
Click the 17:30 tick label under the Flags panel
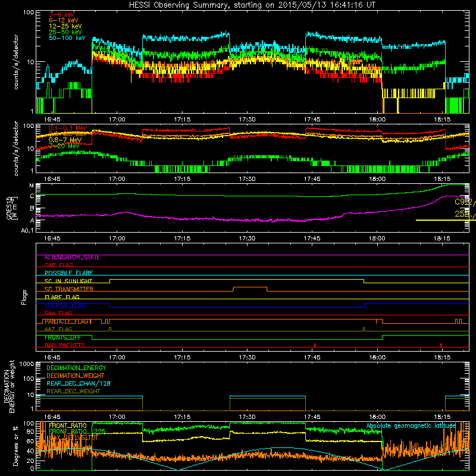point(247,358)
